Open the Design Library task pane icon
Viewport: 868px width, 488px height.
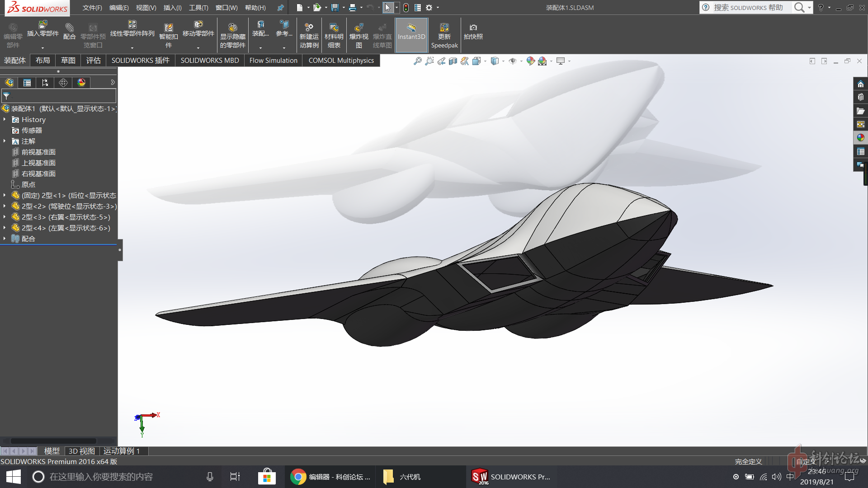860,97
